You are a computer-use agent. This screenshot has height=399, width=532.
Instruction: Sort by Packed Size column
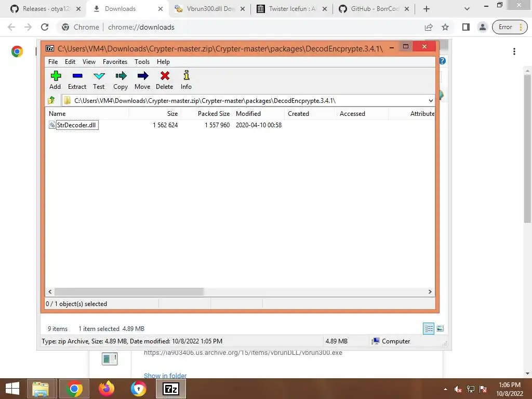click(207, 114)
